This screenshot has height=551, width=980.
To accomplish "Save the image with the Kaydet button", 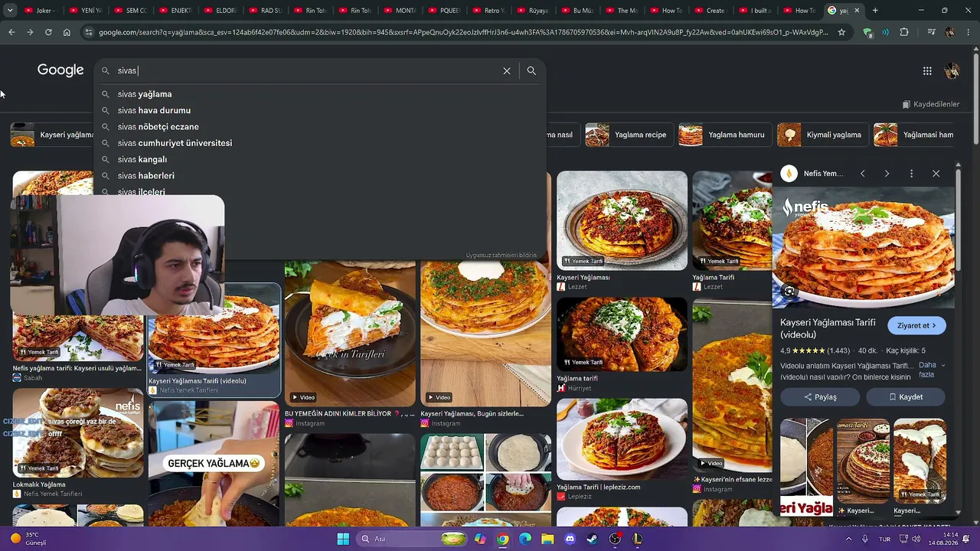I will (906, 397).
